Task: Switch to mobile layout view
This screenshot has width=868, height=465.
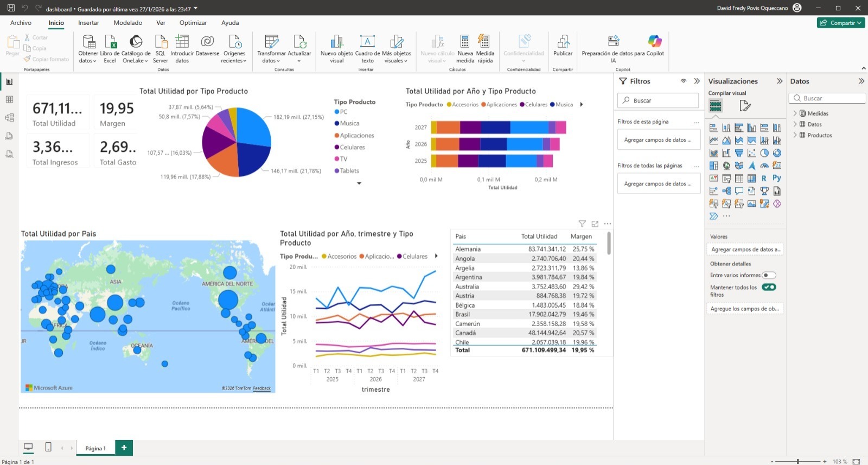Action: (x=48, y=447)
